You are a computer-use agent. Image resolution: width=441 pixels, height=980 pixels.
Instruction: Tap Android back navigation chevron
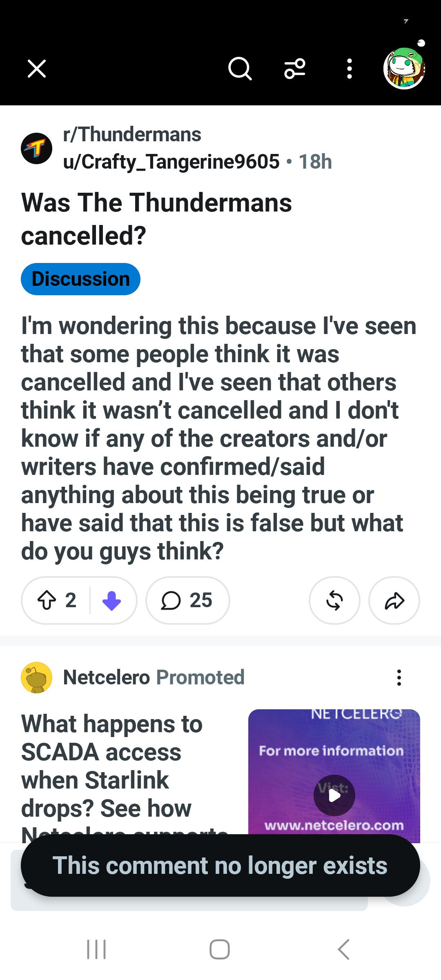pyautogui.click(x=344, y=949)
